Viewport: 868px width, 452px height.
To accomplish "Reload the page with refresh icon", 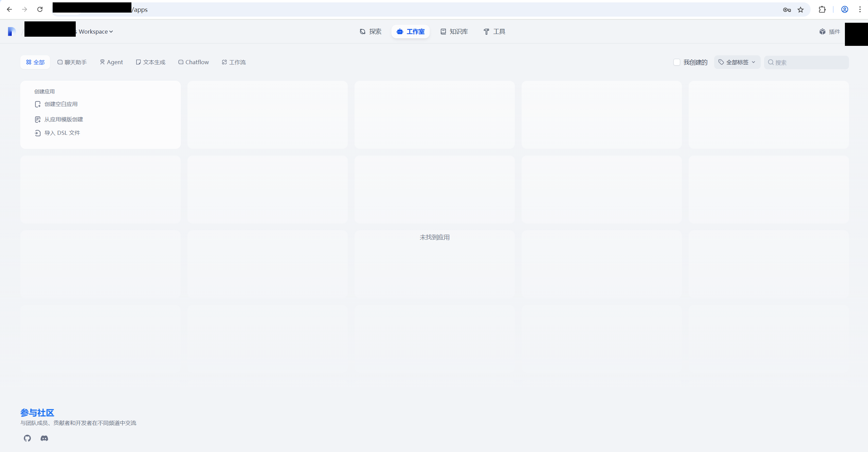I will click(x=40, y=10).
